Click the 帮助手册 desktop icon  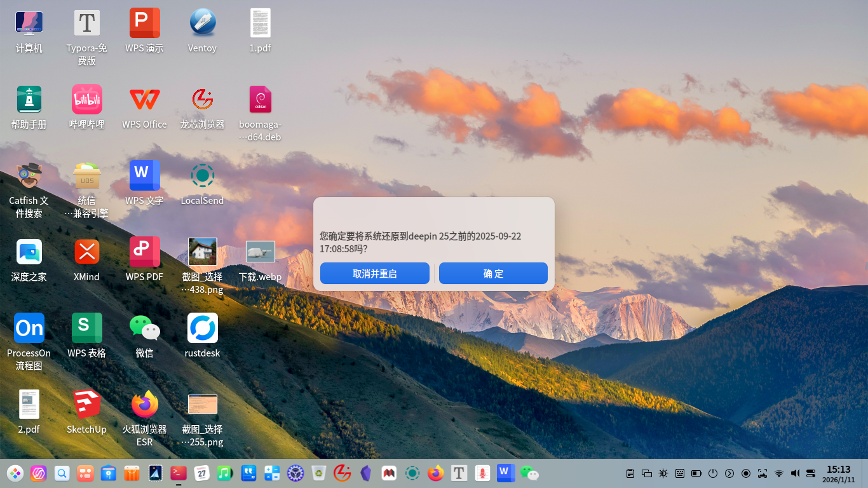click(x=29, y=108)
